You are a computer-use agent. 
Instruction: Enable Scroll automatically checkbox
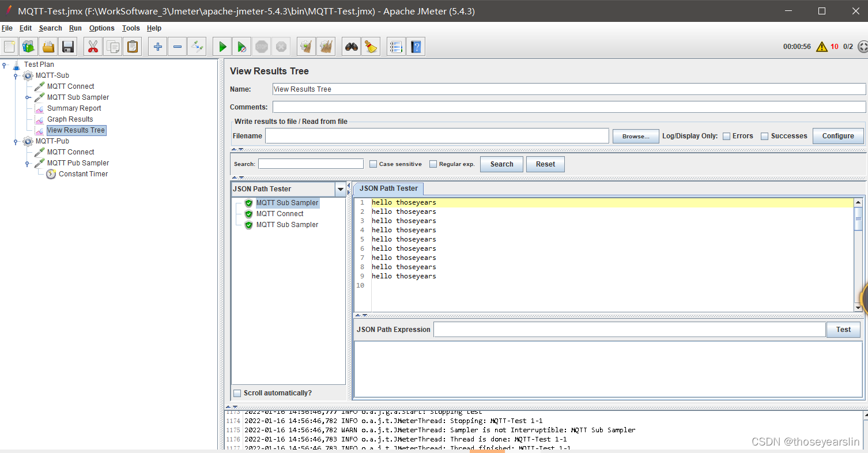coord(237,393)
